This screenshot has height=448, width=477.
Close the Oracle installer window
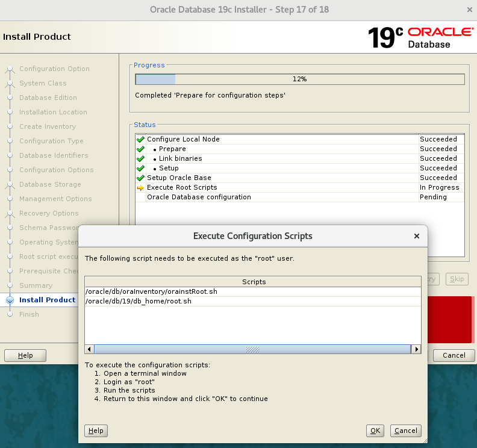pos(469,10)
